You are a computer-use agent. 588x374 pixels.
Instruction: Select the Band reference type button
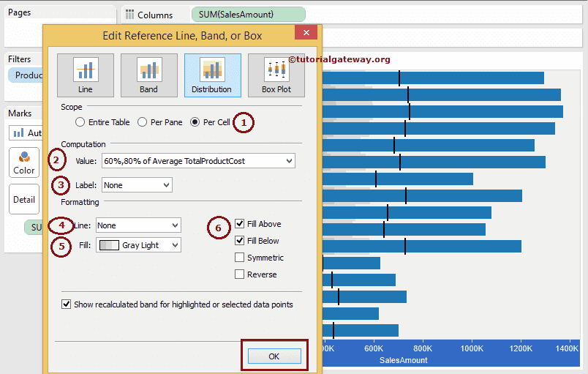click(149, 75)
